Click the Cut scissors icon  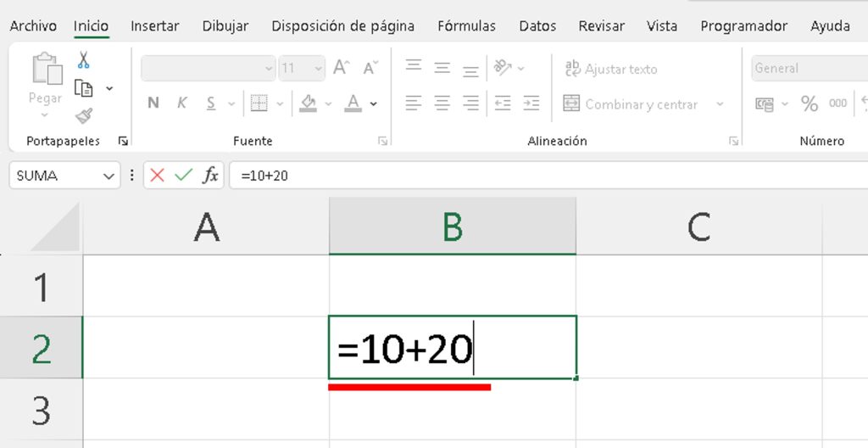pos(83,60)
